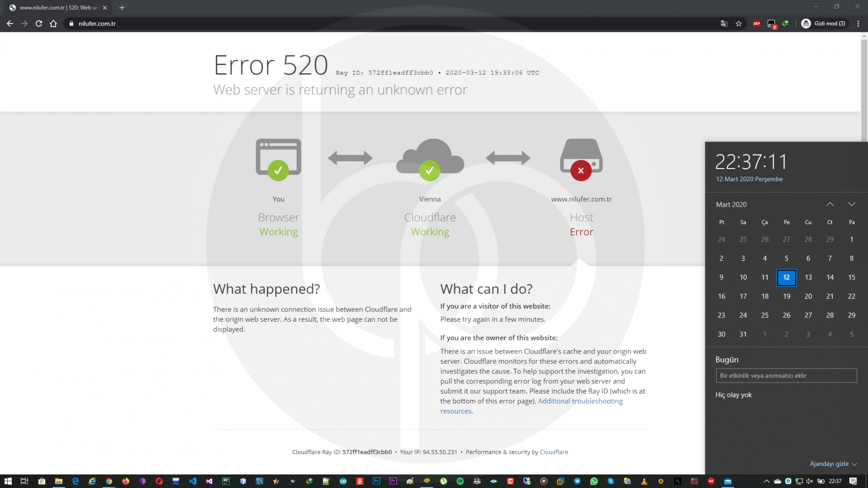Image resolution: width=868 pixels, height=488 pixels.
Task: Open the Adblock Plus extension
Action: tap(757, 24)
